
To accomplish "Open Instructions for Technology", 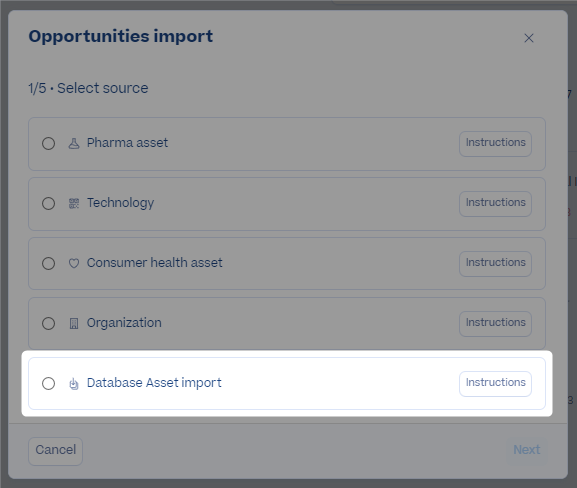I will point(495,204).
